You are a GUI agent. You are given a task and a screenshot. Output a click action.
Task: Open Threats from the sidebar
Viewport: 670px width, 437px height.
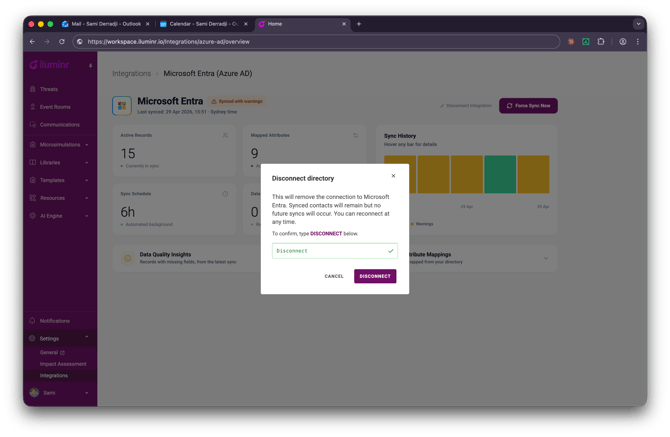(48, 89)
